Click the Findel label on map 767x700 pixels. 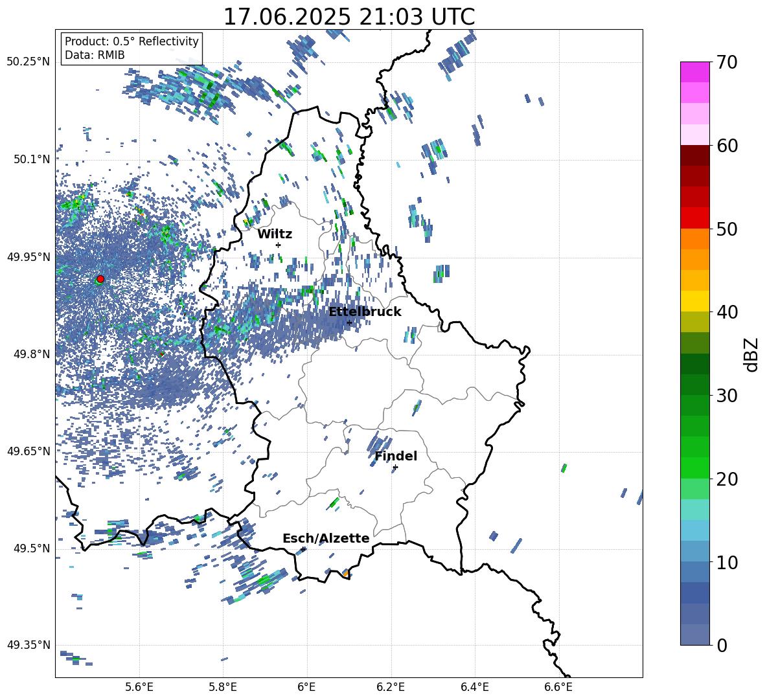tap(396, 456)
